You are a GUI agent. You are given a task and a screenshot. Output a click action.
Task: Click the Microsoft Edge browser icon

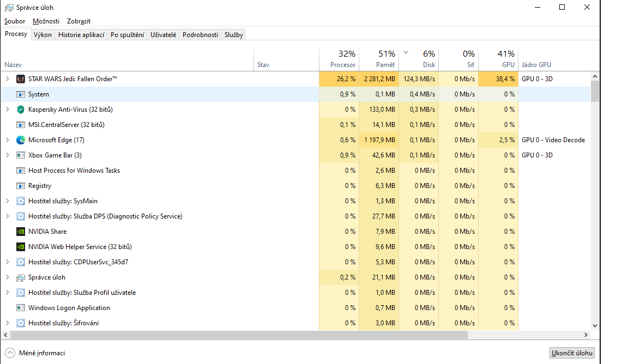click(21, 140)
